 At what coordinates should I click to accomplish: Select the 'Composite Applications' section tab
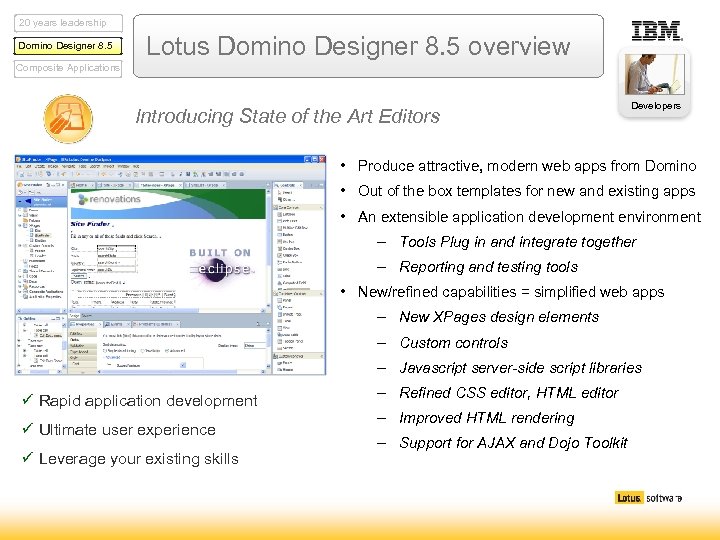[68, 68]
